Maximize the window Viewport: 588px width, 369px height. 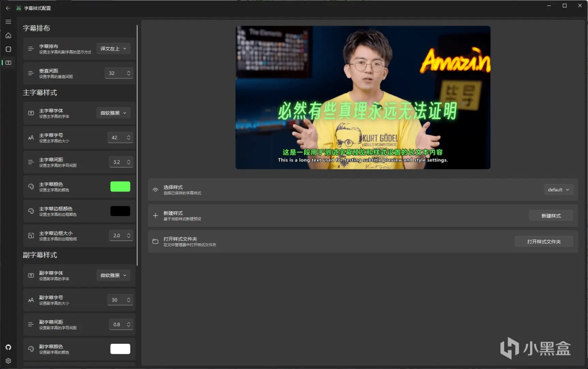[x=565, y=6]
